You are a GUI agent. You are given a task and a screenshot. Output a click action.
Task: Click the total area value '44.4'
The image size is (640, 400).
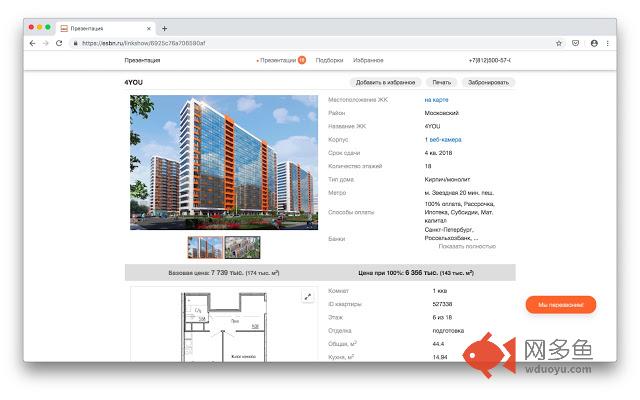point(438,344)
